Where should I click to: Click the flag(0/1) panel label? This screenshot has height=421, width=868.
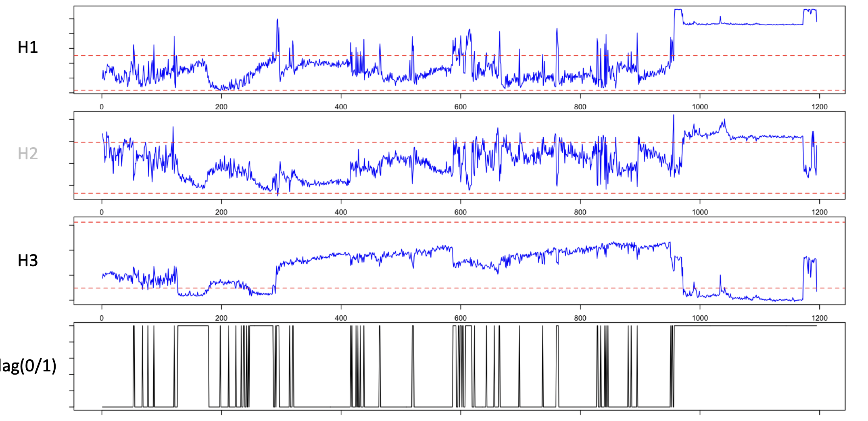coord(27,366)
